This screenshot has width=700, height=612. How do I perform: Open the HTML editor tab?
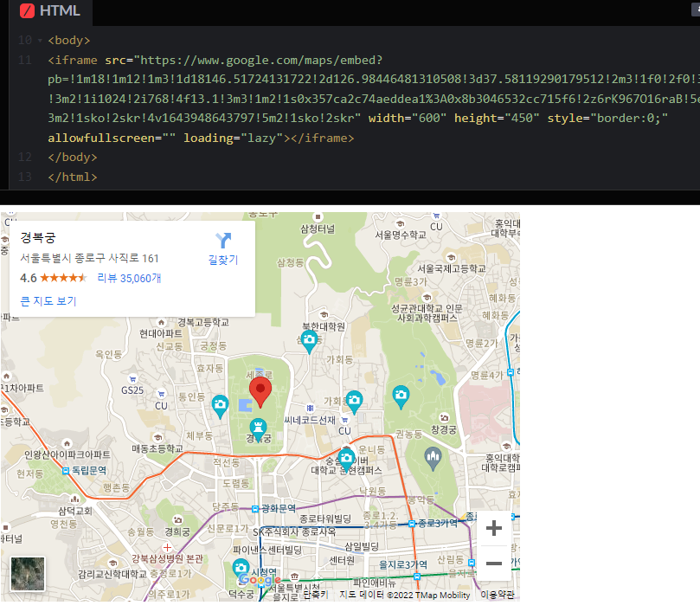point(50,10)
